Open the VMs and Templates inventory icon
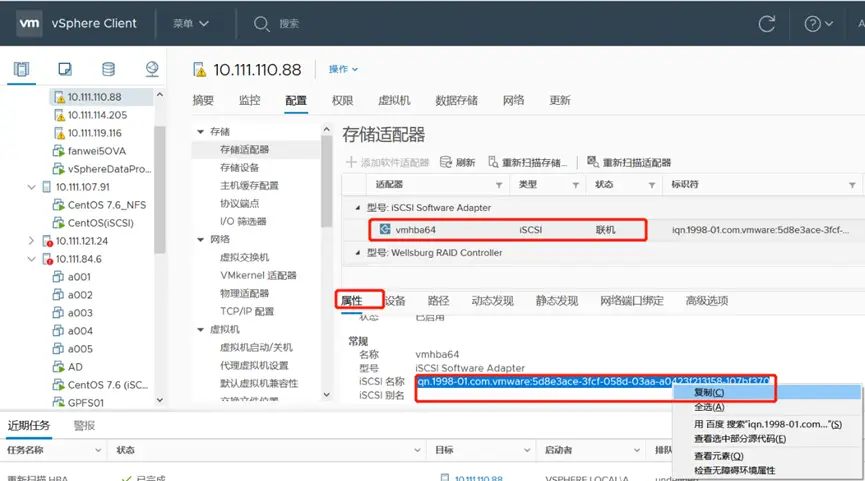Screen dimensions: 865x481 pos(65,69)
